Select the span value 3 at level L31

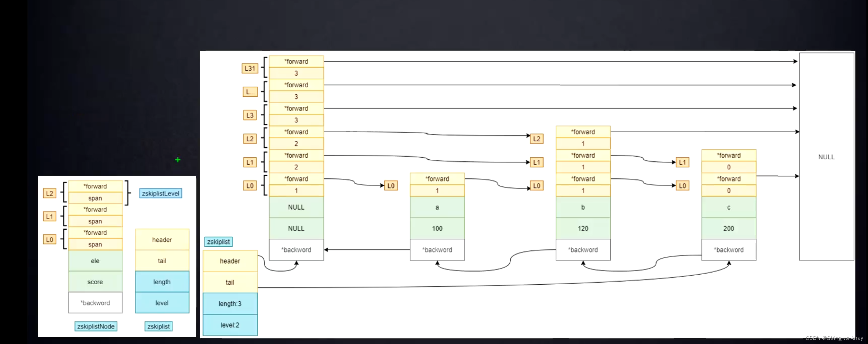point(296,73)
